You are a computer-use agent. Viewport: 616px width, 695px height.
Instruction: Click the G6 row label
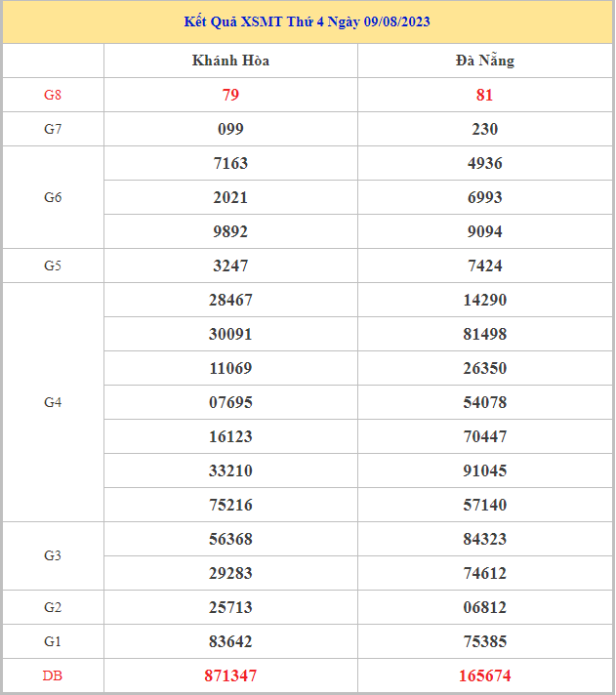tap(53, 197)
